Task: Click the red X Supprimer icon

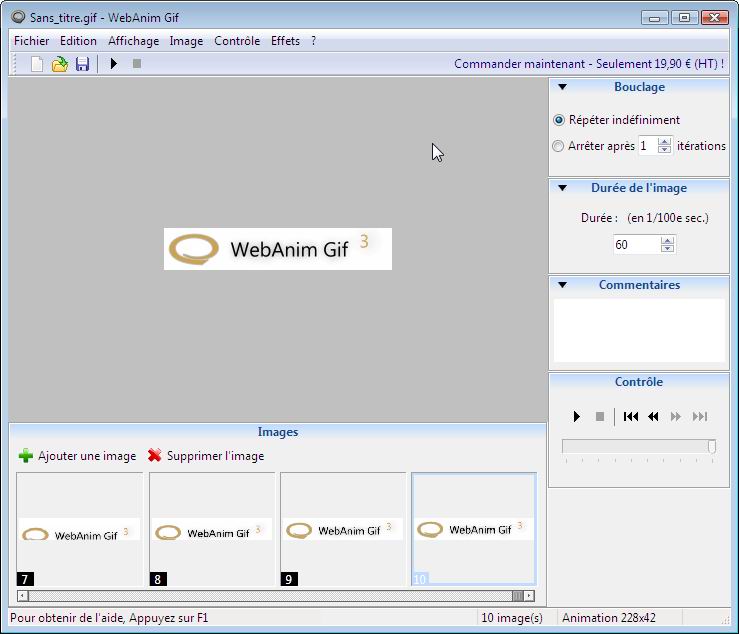Action: (x=155, y=455)
